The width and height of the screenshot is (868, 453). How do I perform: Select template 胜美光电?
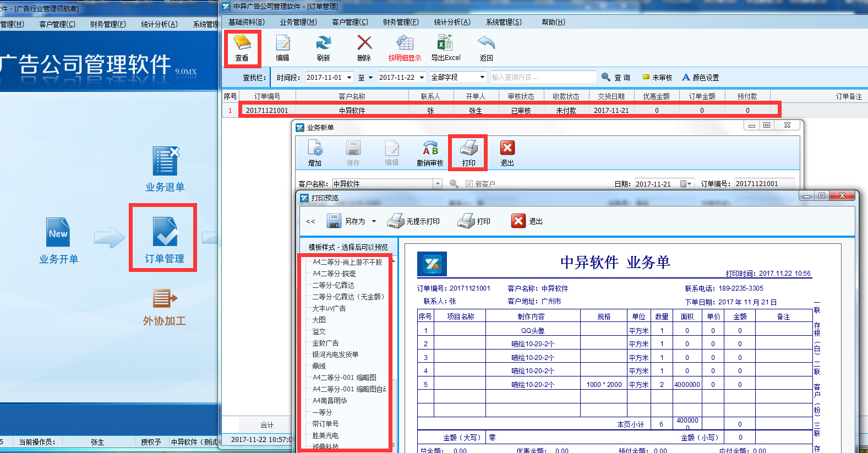(325, 435)
